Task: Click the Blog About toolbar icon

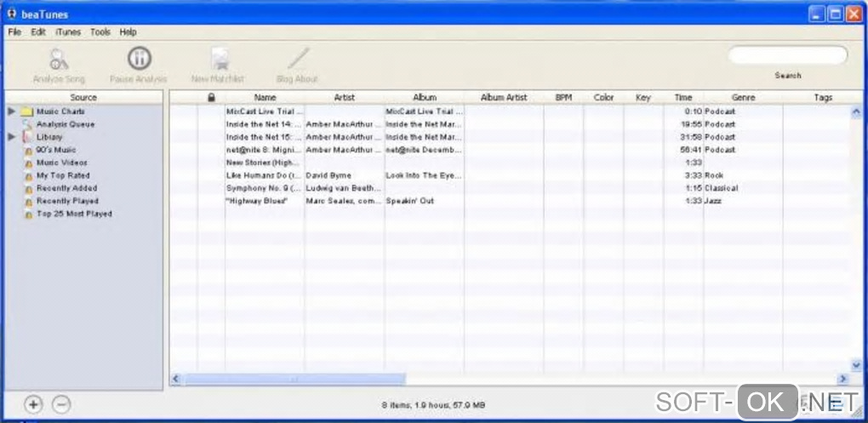Action: click(x=299, y=59)
